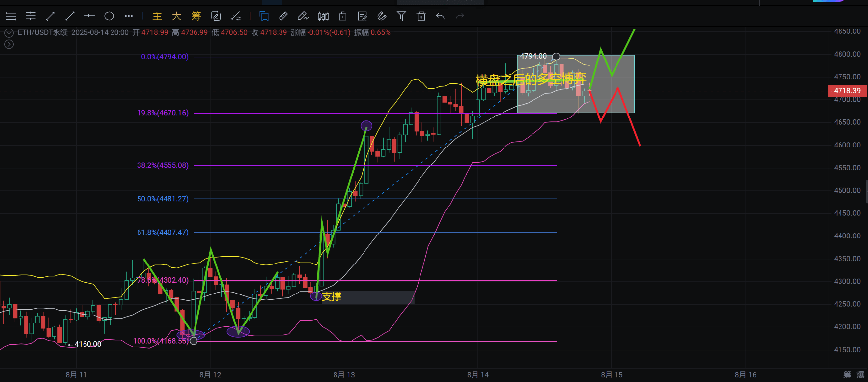Select the horizontal line drawing tool

89,16
